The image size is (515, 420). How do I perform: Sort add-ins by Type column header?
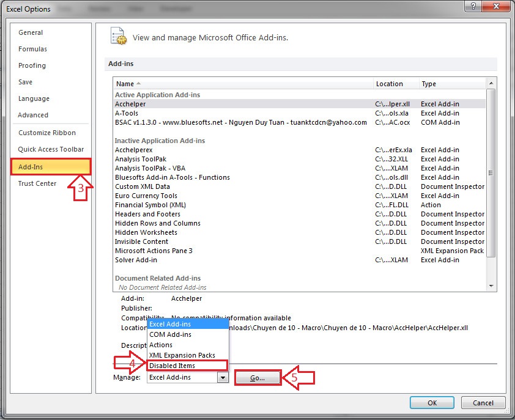point(452,84)
